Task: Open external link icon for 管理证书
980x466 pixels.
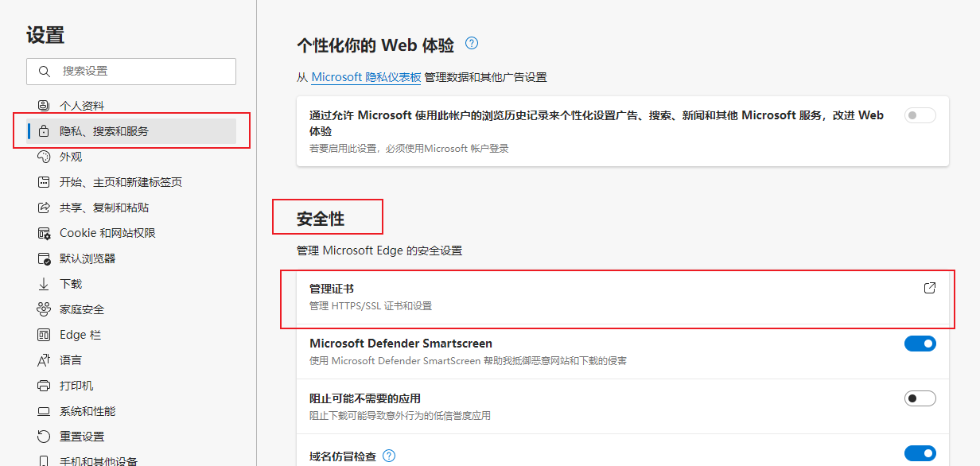Action: point(929,288)
